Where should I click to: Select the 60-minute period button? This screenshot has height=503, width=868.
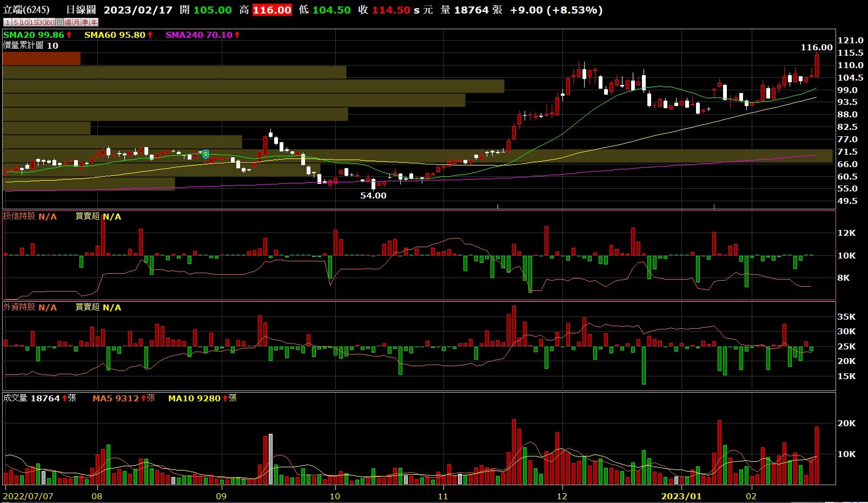pyautogui.click(x=51, y=22)
